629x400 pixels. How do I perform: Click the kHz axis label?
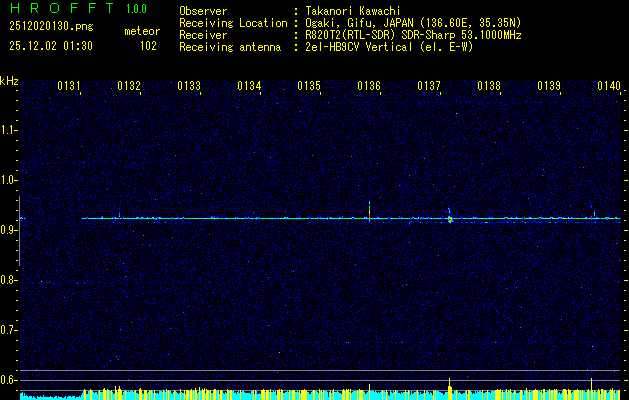point(9,81)
